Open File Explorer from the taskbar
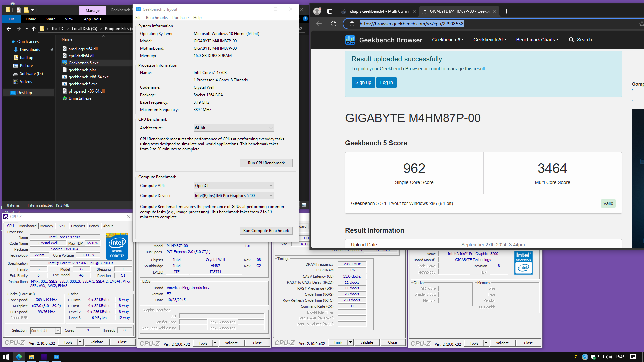 click(x=31, y=357)
